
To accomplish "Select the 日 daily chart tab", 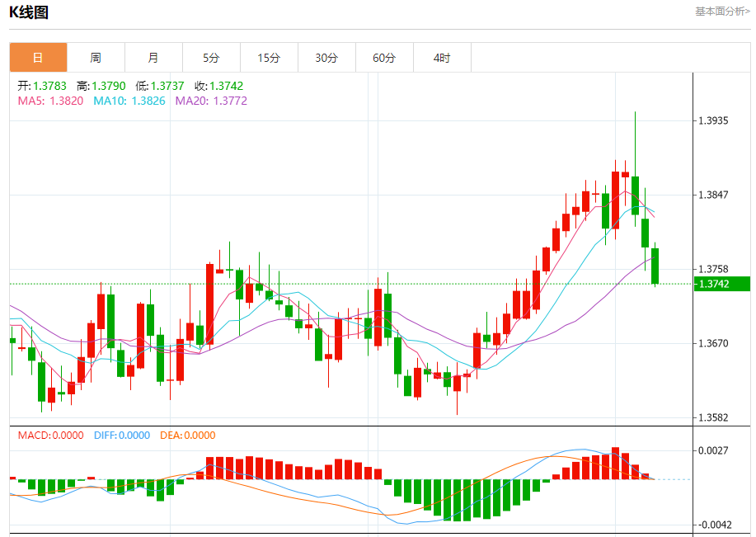I will (38, 58).
